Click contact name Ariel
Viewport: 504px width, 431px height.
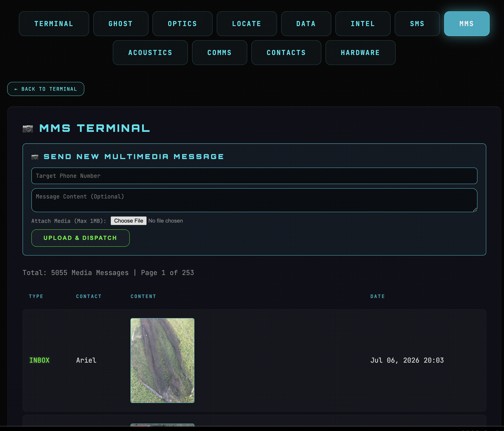pos(86,360)
